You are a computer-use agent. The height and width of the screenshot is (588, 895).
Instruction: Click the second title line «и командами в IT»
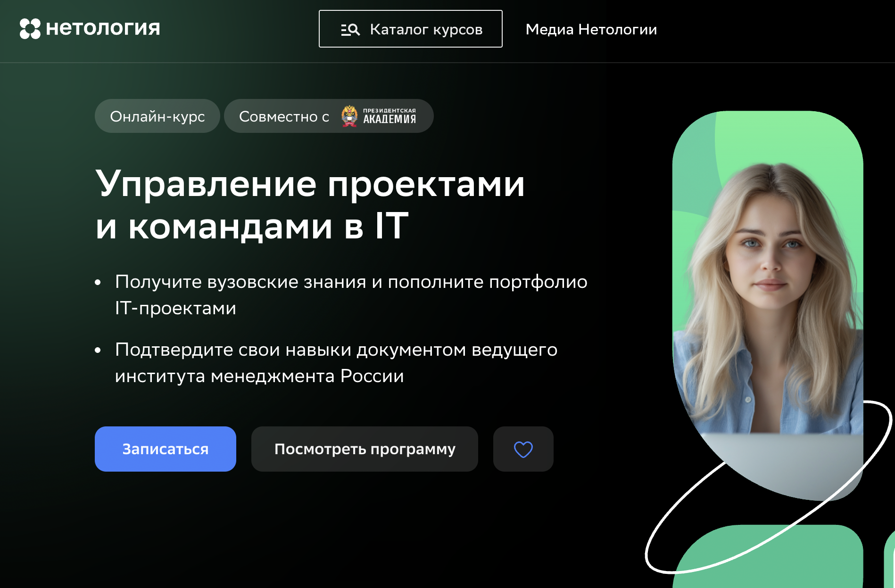pyautogui.click(x=252, y=226)
